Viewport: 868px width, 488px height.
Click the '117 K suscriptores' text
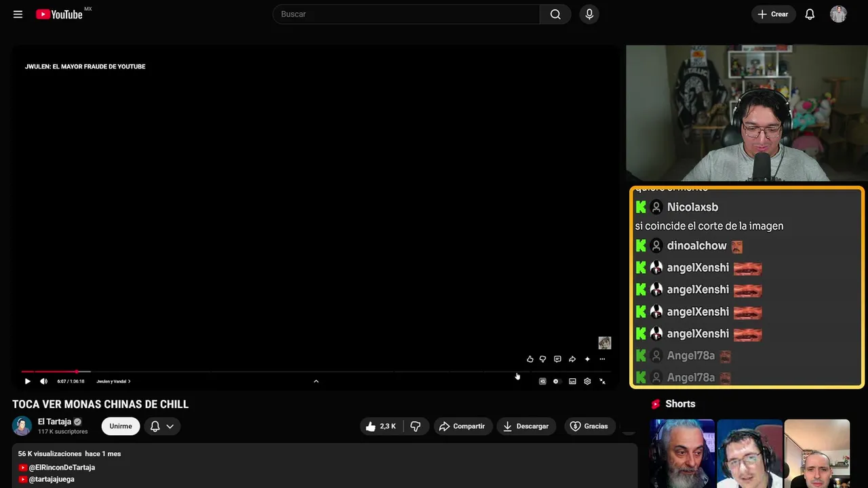tap(63, 432)
